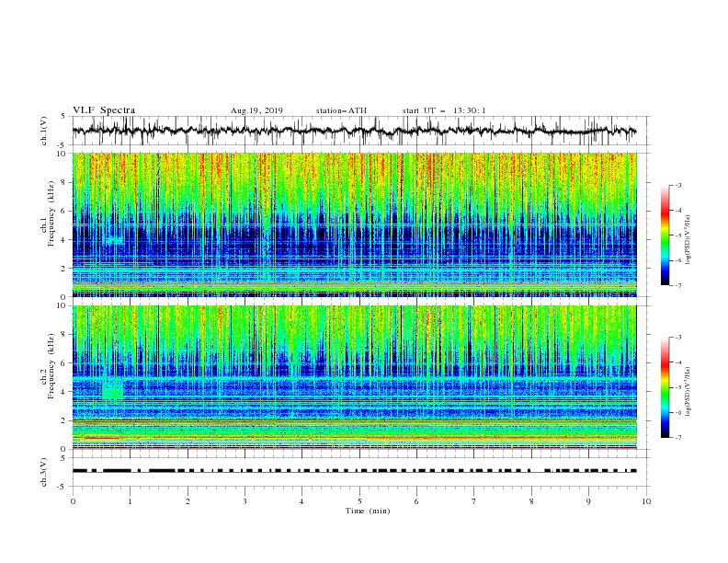Screen dimensions: 728x563
Task: Click the "6" frequency tick of ch.2 spectrogram
Action: tap(64, 362)
